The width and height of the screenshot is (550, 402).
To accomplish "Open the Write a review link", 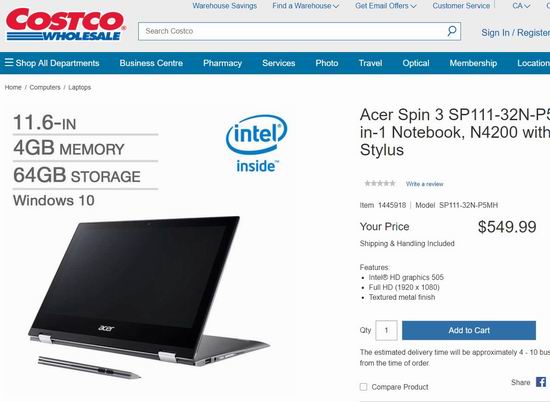I will pyautogui.click(x=424, y=184).
